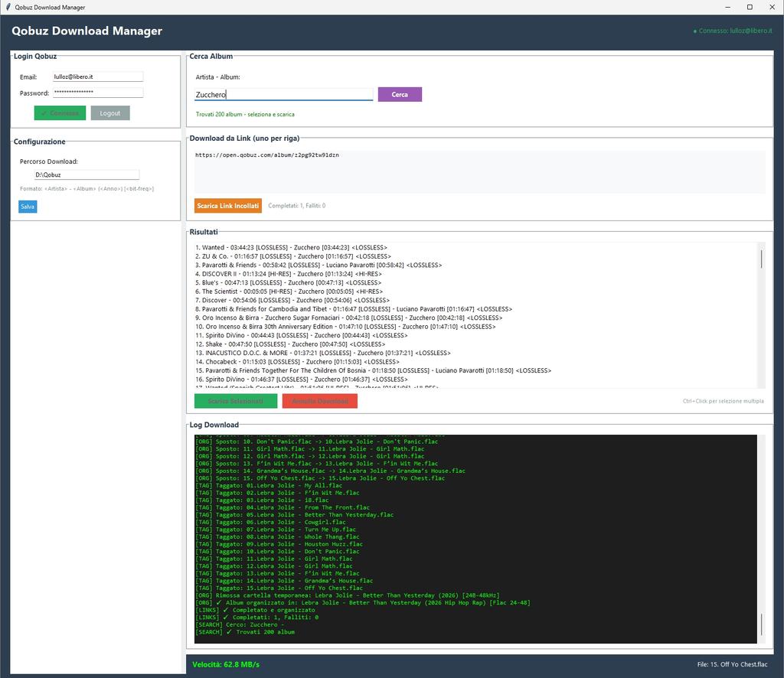This screenshot has width=784, height=678.
Task: Click log line Taggato 09. Houston Huzz.flac
Action: pos(279,544)
